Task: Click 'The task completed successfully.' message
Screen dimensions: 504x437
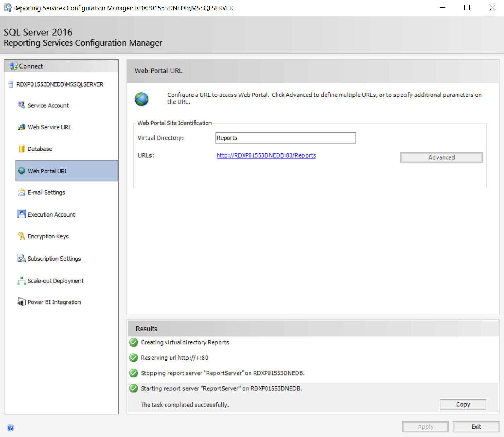Action: pyautogui.click(x=185, y=405)
